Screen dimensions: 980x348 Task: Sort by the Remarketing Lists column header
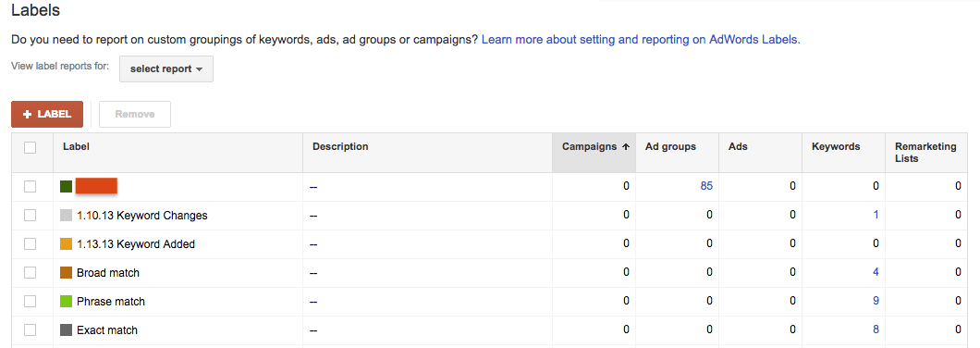[x=925, y=153]
